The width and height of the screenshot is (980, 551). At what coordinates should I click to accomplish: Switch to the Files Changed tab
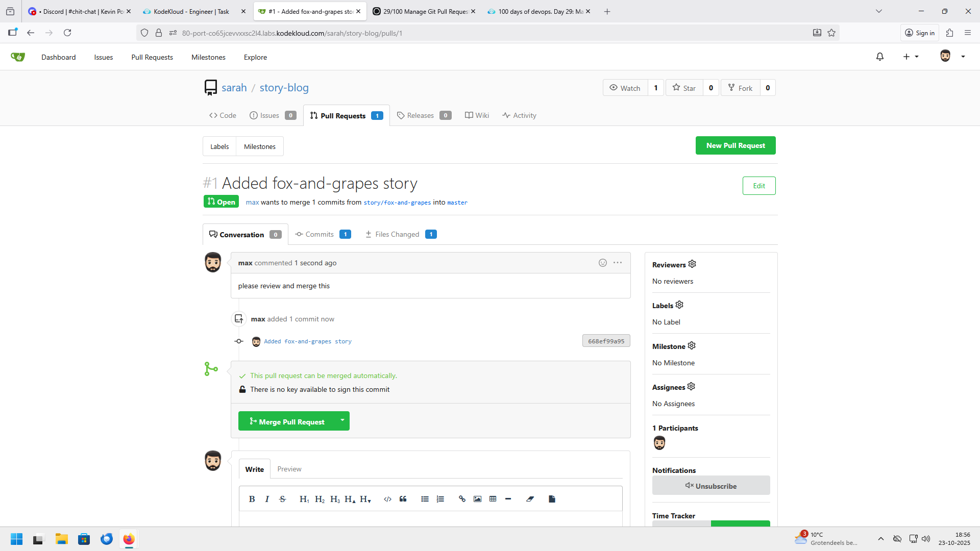point(397,234)
